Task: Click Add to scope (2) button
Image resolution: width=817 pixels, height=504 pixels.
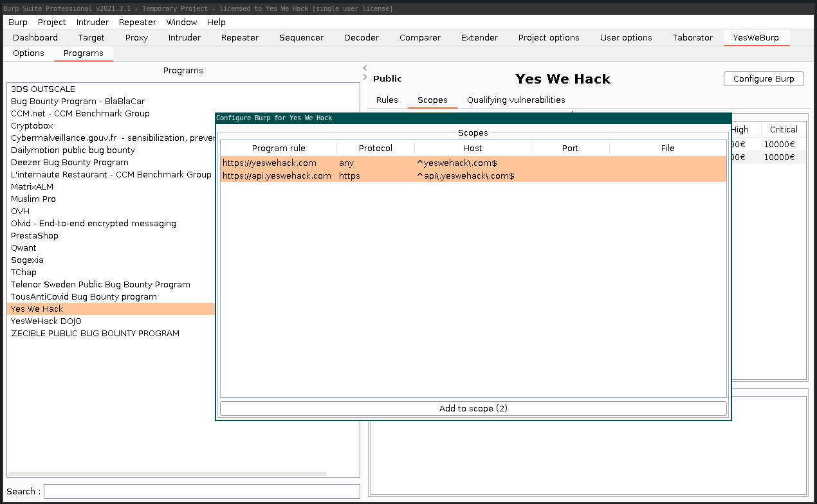Action: coord(473,409)
